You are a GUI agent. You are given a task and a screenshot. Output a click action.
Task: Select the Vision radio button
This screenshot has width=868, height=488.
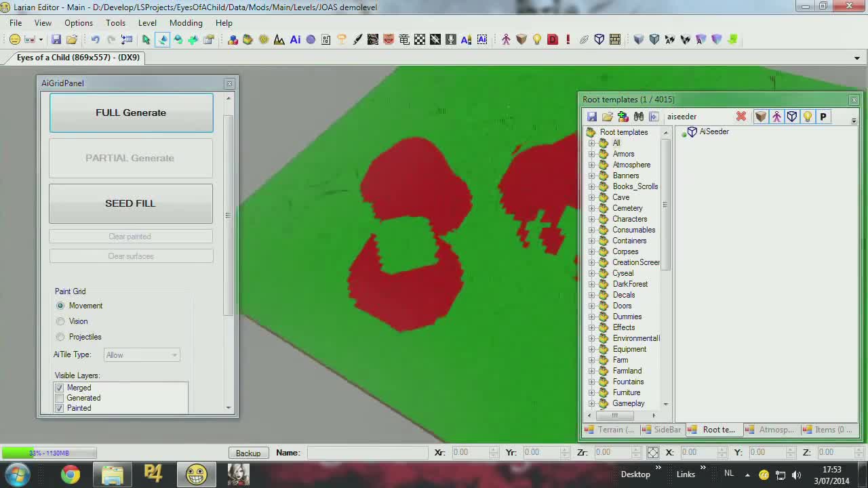[x=61, y=321]
